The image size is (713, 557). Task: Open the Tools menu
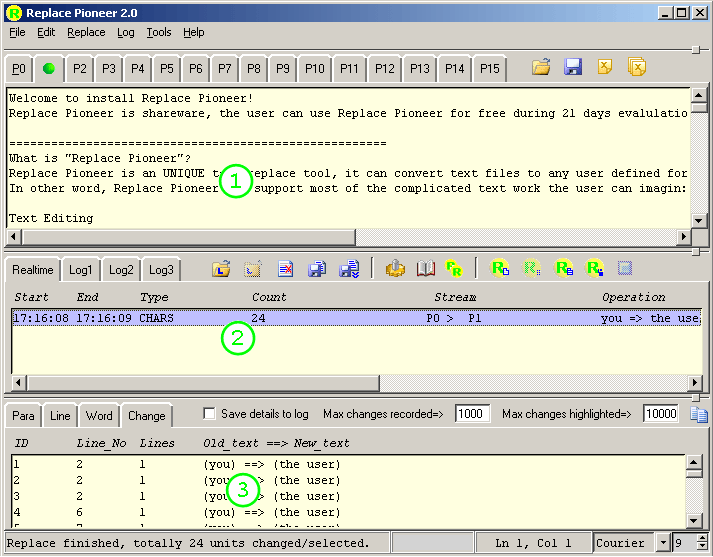click(x=159, y=32)
